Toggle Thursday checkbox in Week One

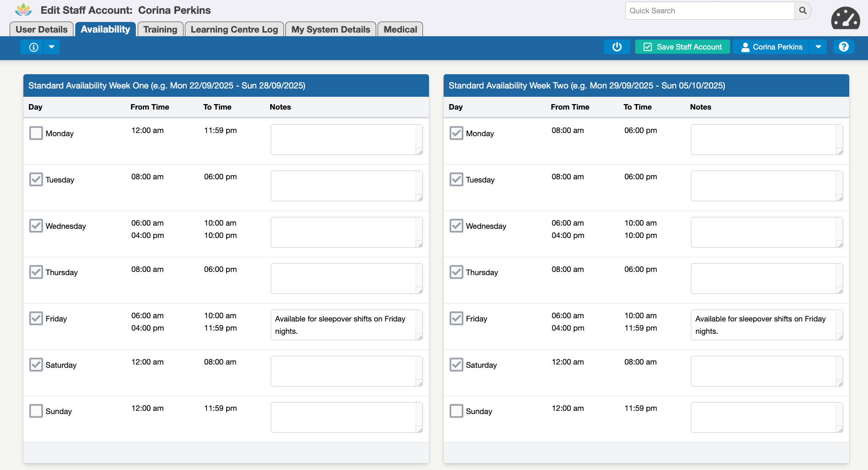[x=36, y=272]
